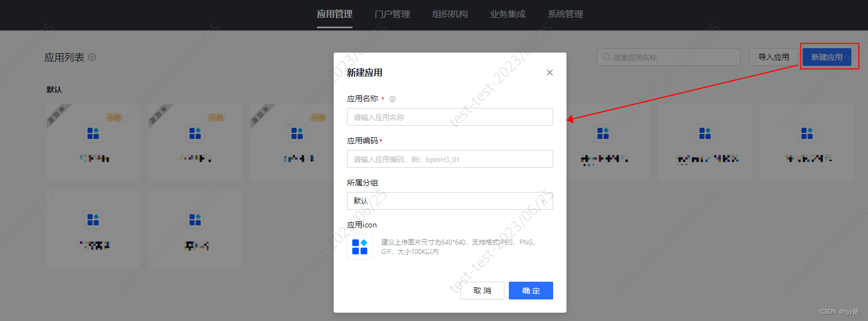The height and width of the screenshot is (321, 868).
Task: Click the globe icon next to 应用名称 label
Action: pos(392,99)
